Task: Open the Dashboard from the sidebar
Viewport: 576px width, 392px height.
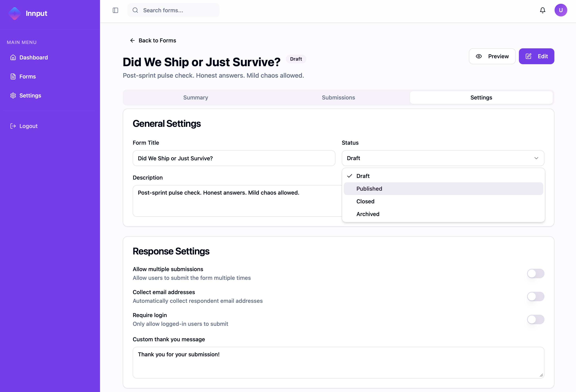Action: [34, 57]
